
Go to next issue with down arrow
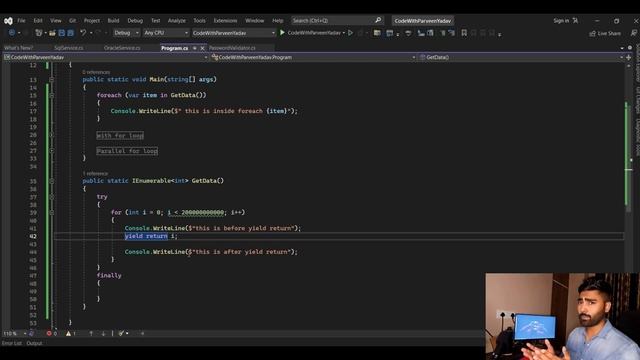(x=104, y=333)
